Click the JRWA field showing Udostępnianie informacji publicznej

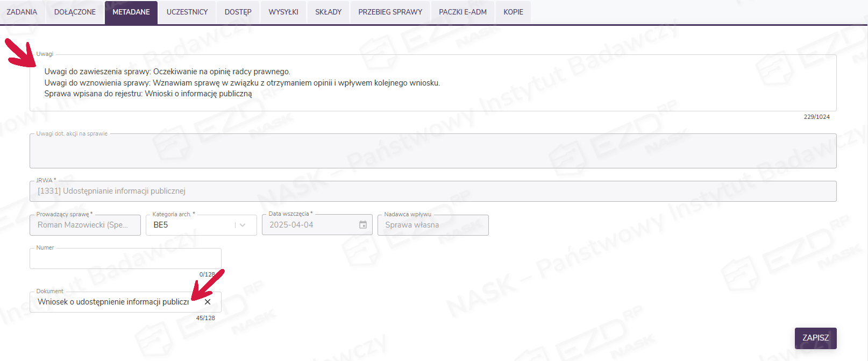[x=430, y=191]
